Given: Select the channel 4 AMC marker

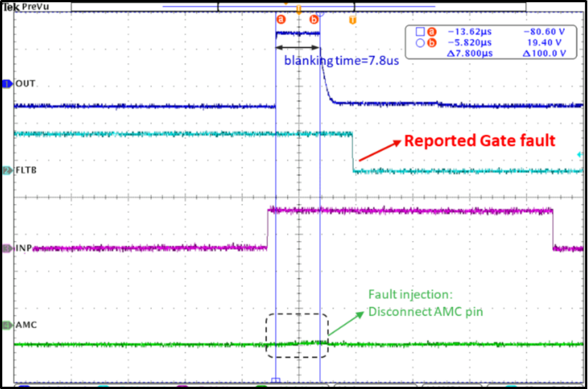Looking at the screenshot, I should pos(7,326).
